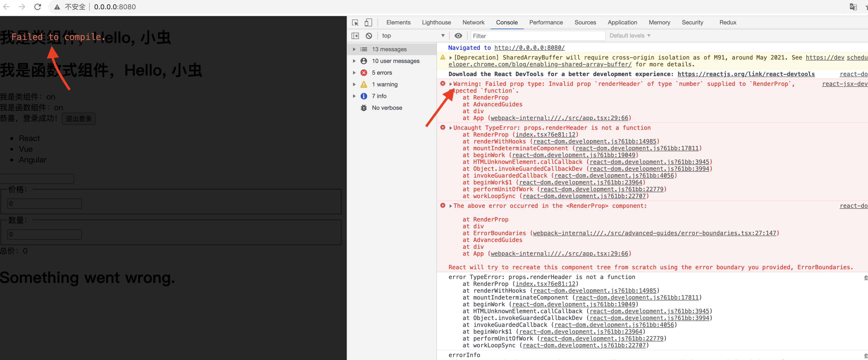
Task: Click the 退出登录 logout button
Action: pyautogui.click(x=79, y=119)
